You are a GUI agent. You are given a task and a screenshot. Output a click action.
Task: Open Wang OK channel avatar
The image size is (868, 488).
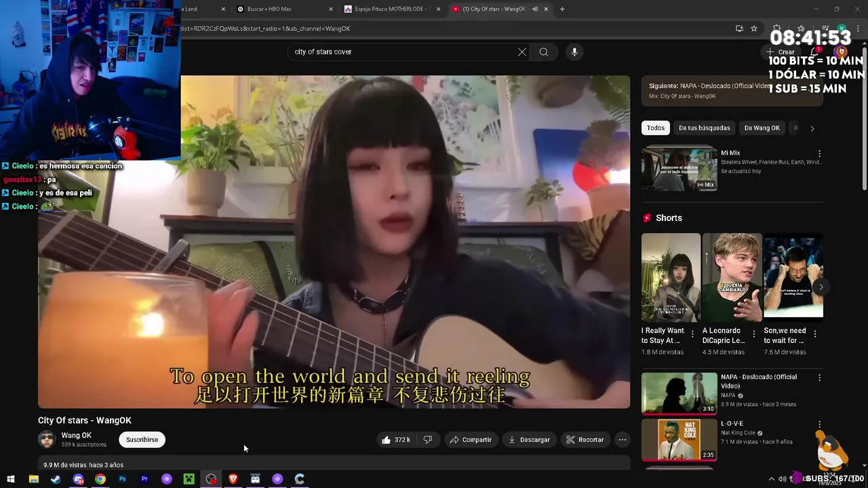point(47,440)
